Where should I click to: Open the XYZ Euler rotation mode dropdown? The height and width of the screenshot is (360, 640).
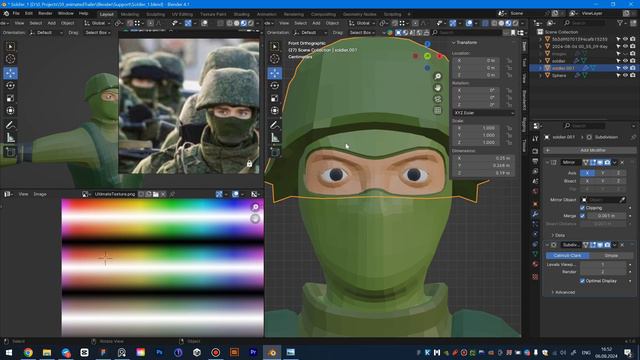[x=483, y=113]
